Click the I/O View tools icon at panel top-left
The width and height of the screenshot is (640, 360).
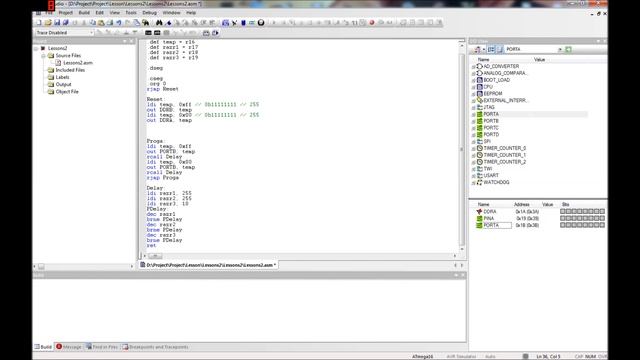point(477,49)
